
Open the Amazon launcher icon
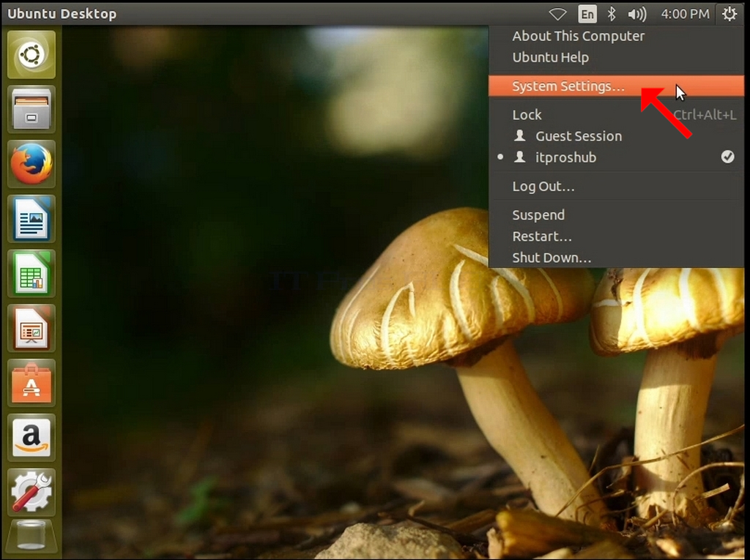[31, 438]
